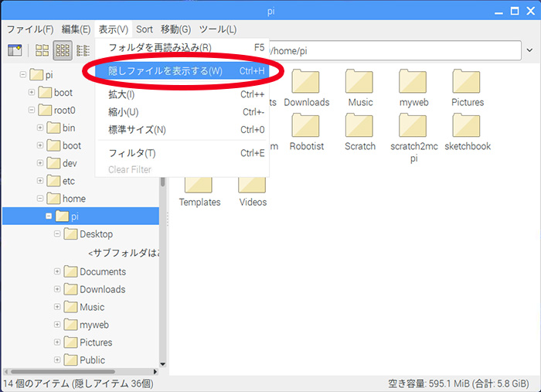Open the ツール(L) menu
The image size is (541, 392).
[x=218, y=29]
